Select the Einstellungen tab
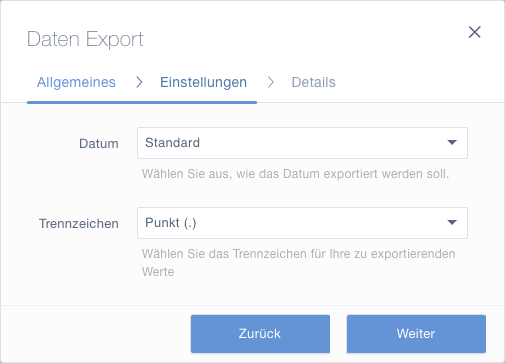 (x=203, y=82)
